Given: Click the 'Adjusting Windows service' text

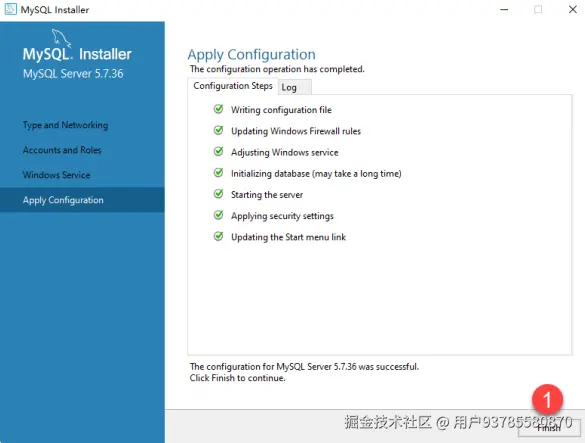Looking at the screenshot, I should coord(285,152).
